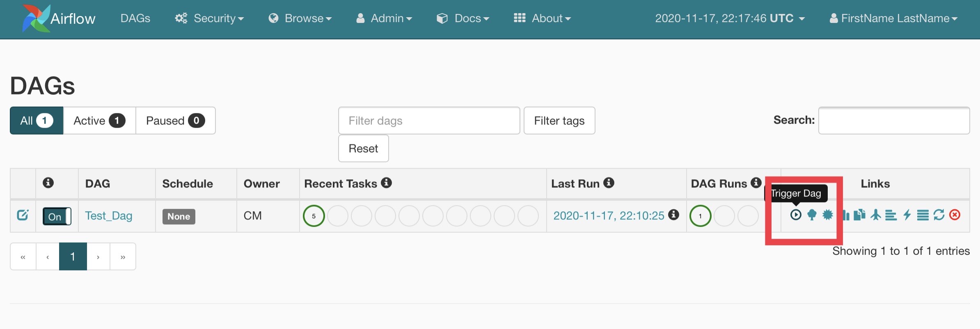Delete Test_Dag with the red X icon

[x=955, y=215]
